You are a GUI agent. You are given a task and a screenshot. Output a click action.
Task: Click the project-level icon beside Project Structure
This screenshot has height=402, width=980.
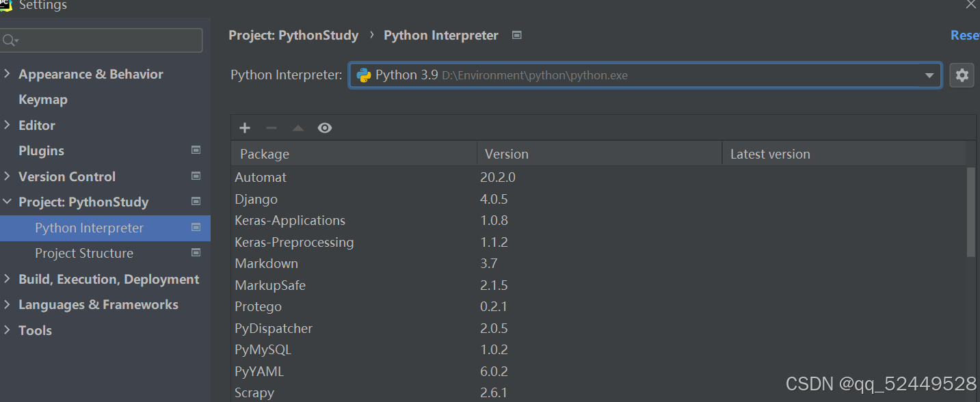196,253
